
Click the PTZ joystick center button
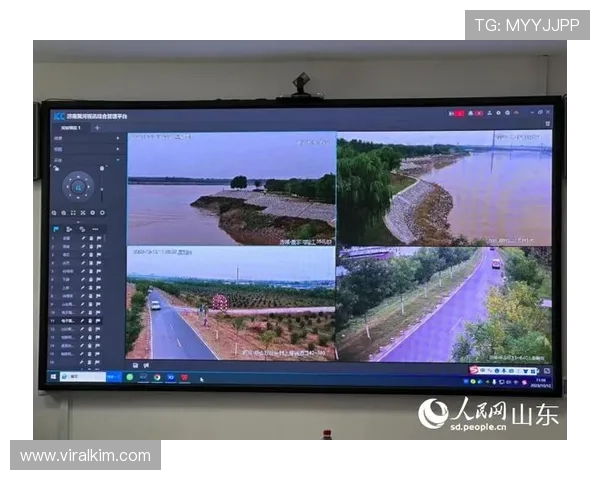tap(78, 187)
